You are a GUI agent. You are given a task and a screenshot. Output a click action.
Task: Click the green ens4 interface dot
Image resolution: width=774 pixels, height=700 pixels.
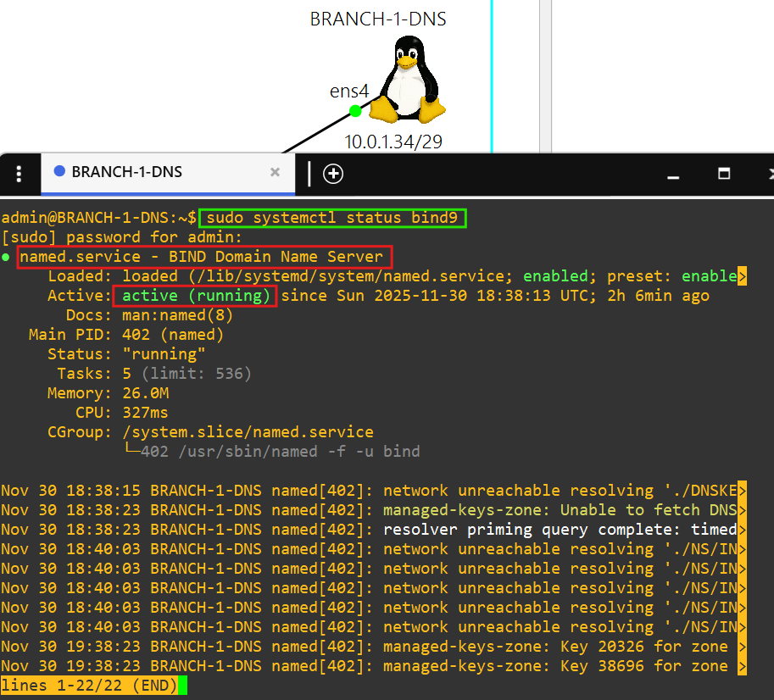click(355, 110)
